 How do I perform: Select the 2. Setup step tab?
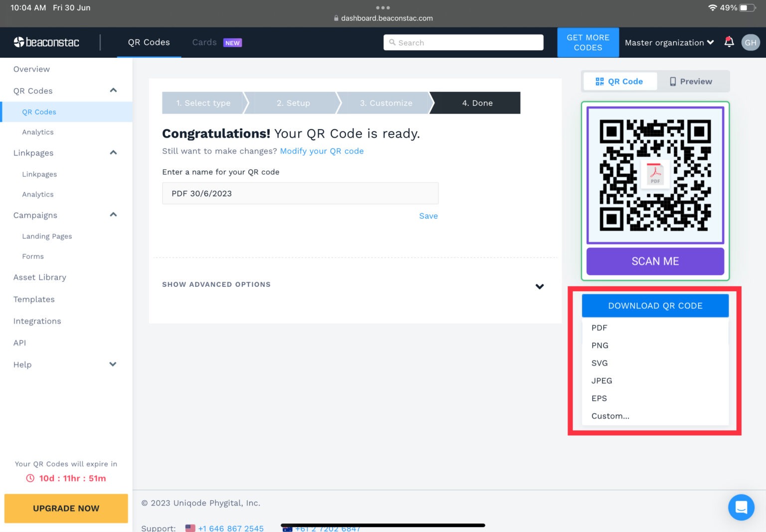(293, 103)
